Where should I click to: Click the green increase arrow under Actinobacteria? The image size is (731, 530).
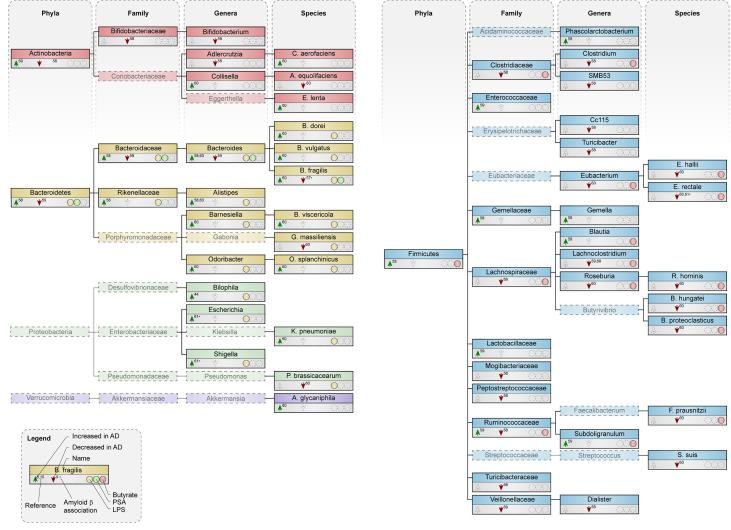16,62
